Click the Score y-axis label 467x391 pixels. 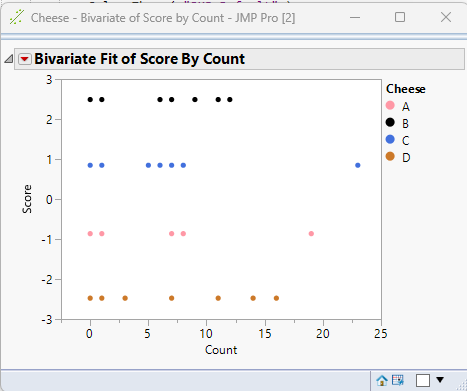[x=27, y=199]
